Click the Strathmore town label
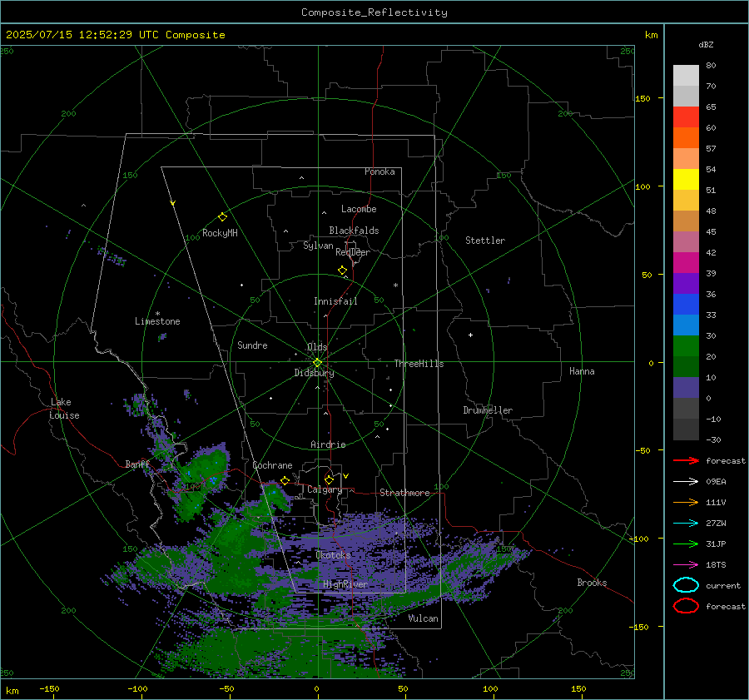 [x=404, y=493]
